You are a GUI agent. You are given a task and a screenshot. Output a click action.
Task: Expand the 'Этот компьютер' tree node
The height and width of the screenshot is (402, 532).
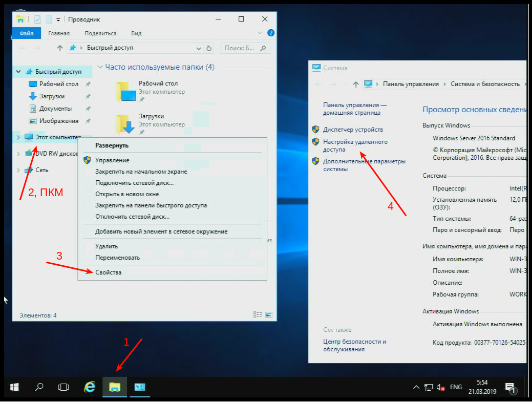[x=18, y=137]
